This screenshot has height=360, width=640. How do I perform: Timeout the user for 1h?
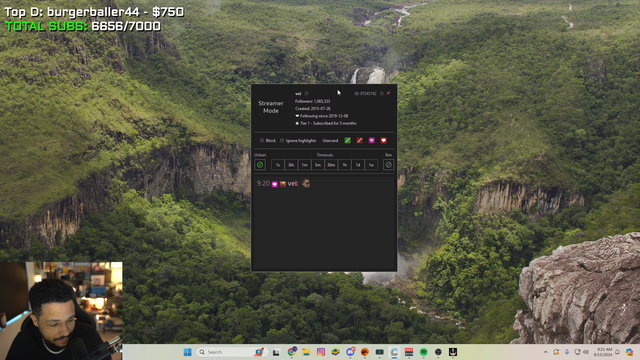pos(344,165)
